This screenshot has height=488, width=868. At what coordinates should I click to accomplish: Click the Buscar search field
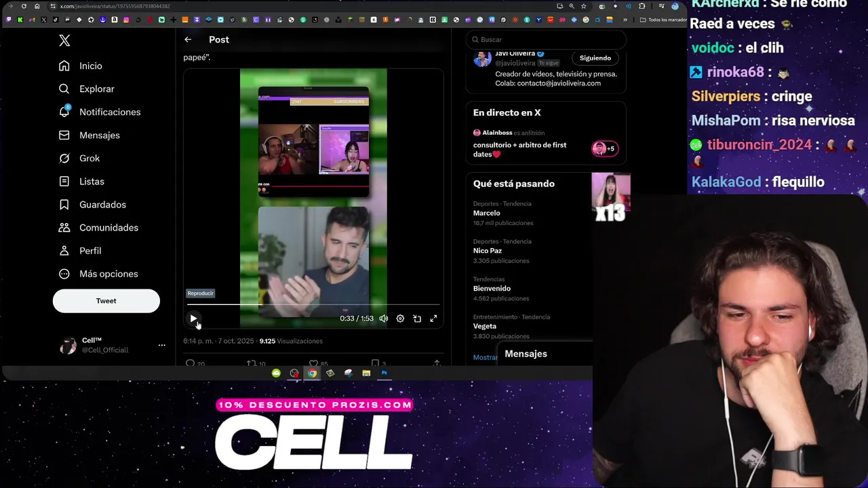coord(546,39)
